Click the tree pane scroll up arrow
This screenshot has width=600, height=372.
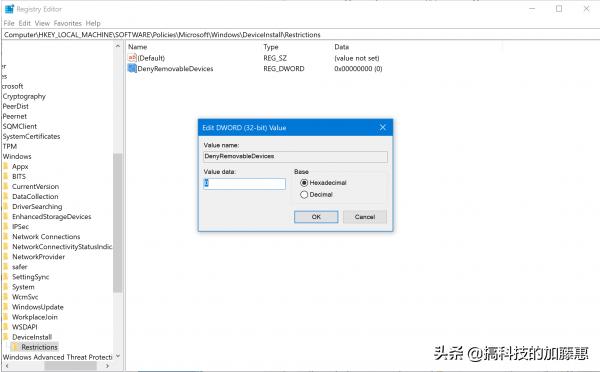coord(118,46)
